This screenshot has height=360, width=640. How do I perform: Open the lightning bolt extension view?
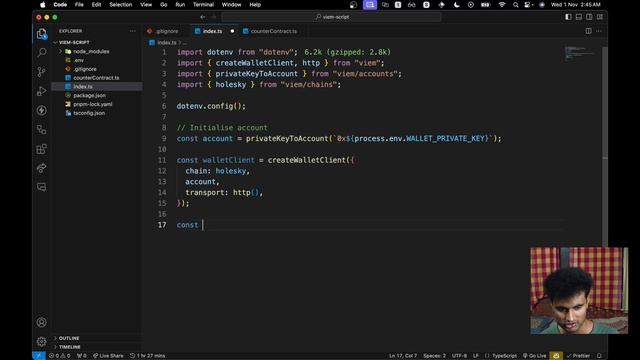42,110
